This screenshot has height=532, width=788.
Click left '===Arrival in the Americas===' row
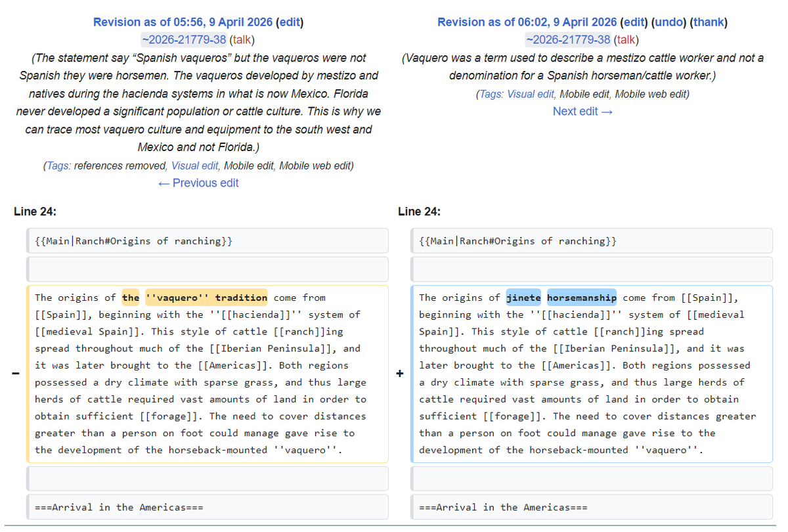click(x=208, y=507)
